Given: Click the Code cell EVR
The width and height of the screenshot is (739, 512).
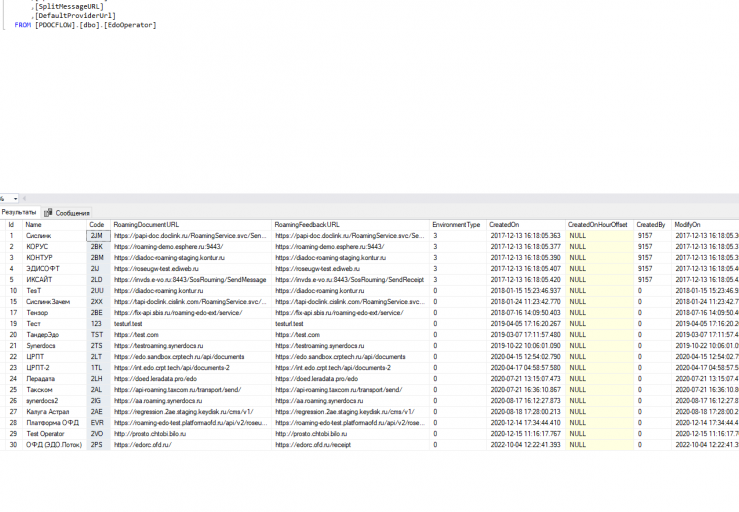Looking at the screenshot, I should pos(99,423).
